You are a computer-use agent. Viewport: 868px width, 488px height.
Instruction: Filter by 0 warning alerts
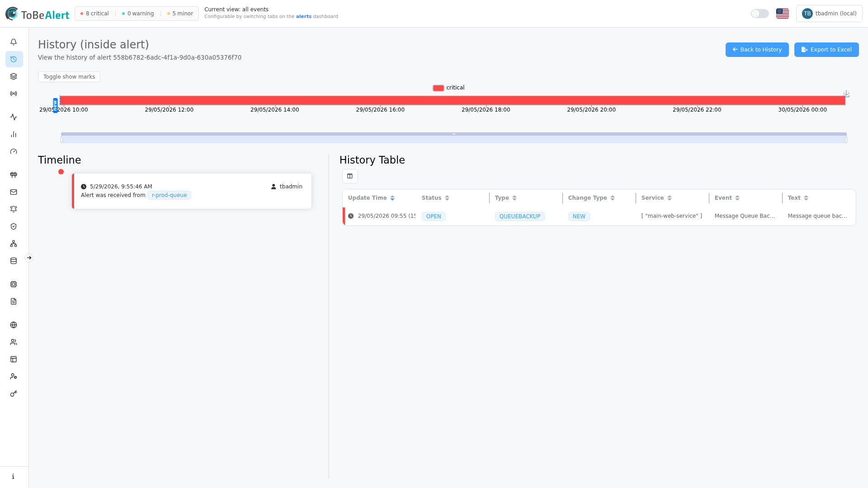pyautogui.click(x=138, y=14)
